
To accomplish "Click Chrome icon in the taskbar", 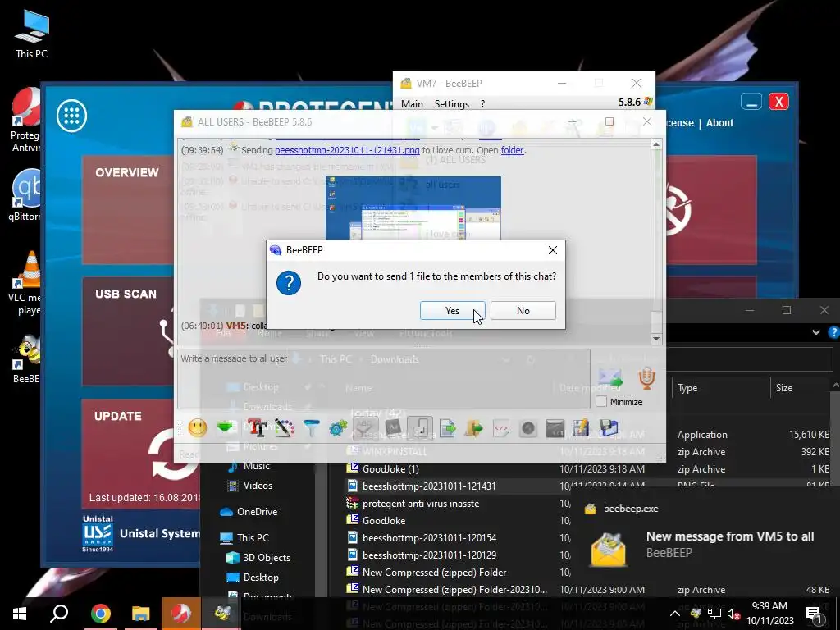I will tap(100, 614).
